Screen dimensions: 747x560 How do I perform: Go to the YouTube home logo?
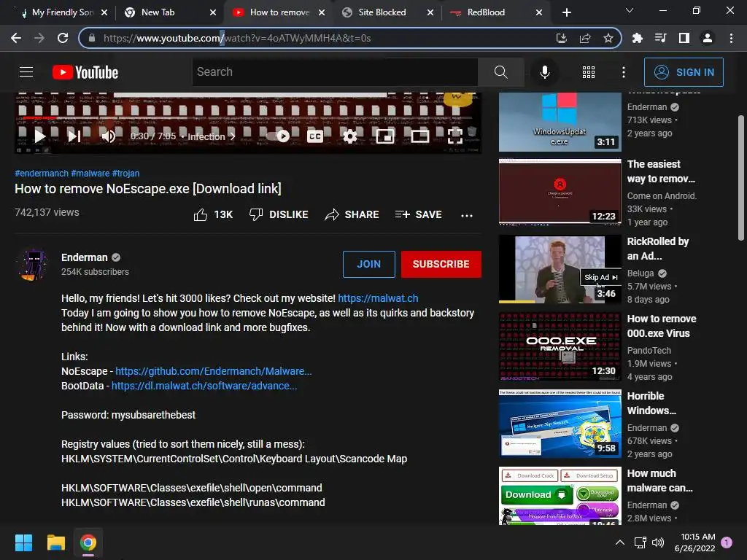point(85,72)
